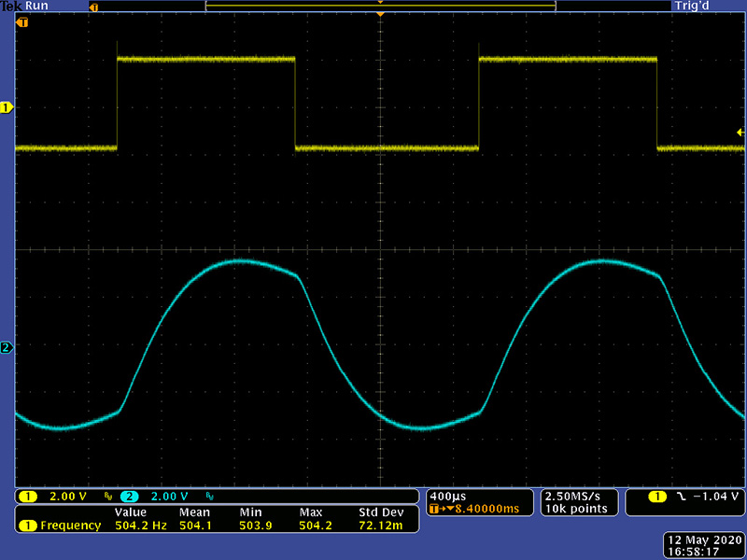
Task: Click the channel 2 ground marker
Action: pos(7,348)
